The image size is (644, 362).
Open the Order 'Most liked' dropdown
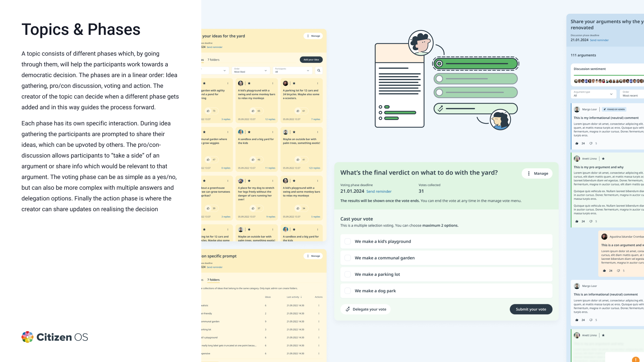[x=251, y=70]
